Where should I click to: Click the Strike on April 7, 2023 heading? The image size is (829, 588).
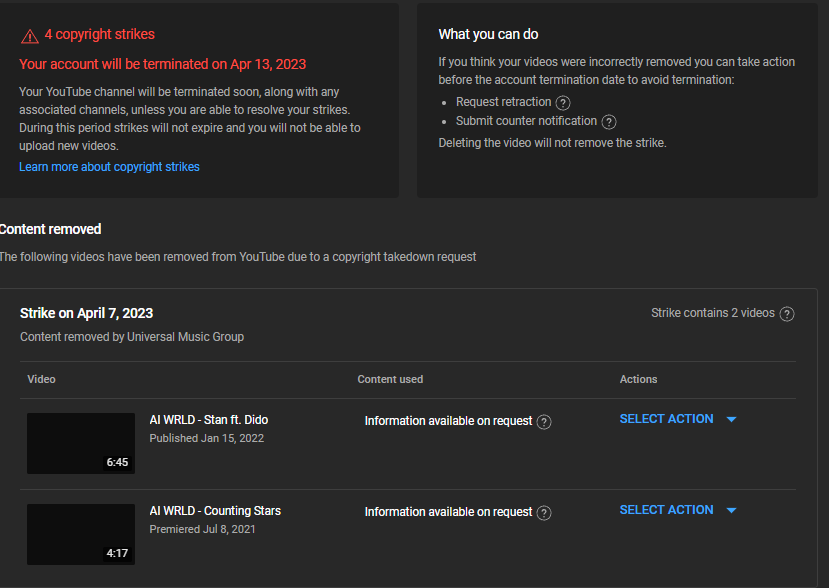(87, 314)
